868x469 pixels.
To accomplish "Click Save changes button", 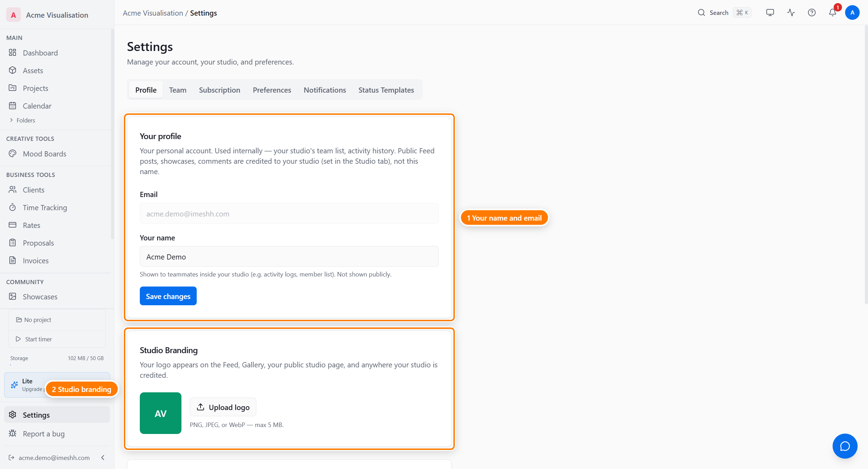I will [x=168, y=296].
